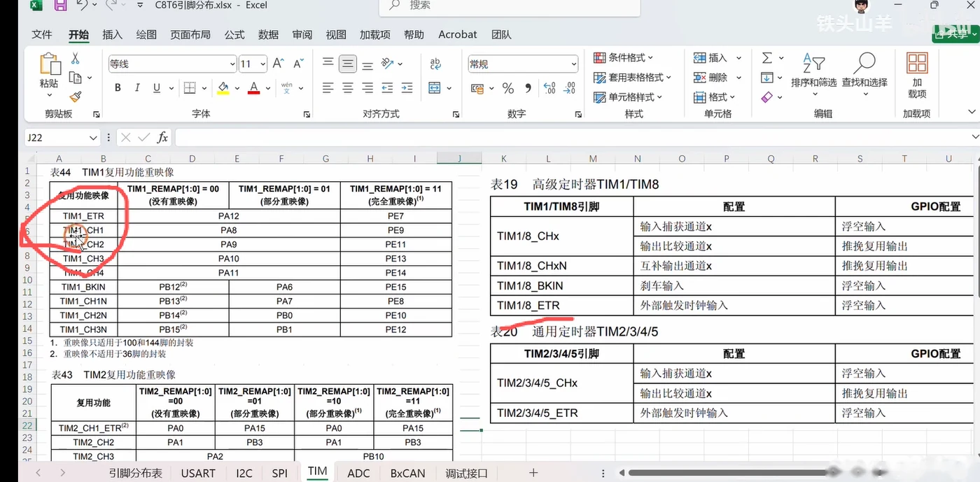Image resolution: width=980 pixels, height=482 pixels.
Task: Open the 文件 (File) menu
Action: click(42, 34)
